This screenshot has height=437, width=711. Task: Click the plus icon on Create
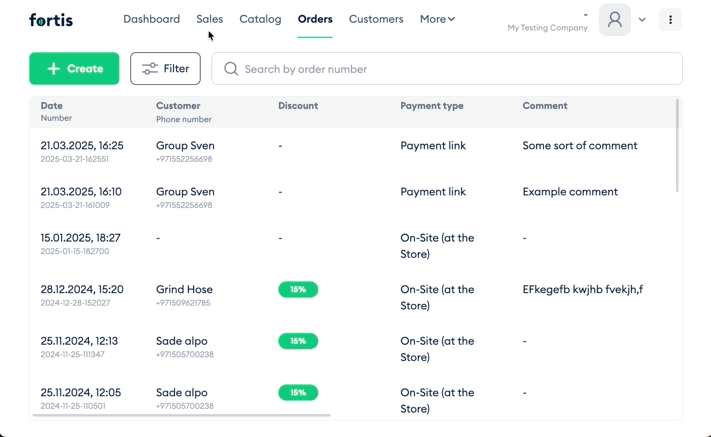coord(54,68)
